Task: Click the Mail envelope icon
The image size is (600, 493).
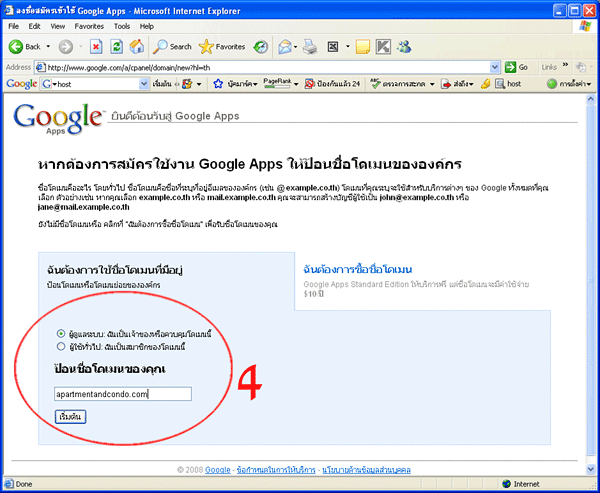Action: click(285, 47)
